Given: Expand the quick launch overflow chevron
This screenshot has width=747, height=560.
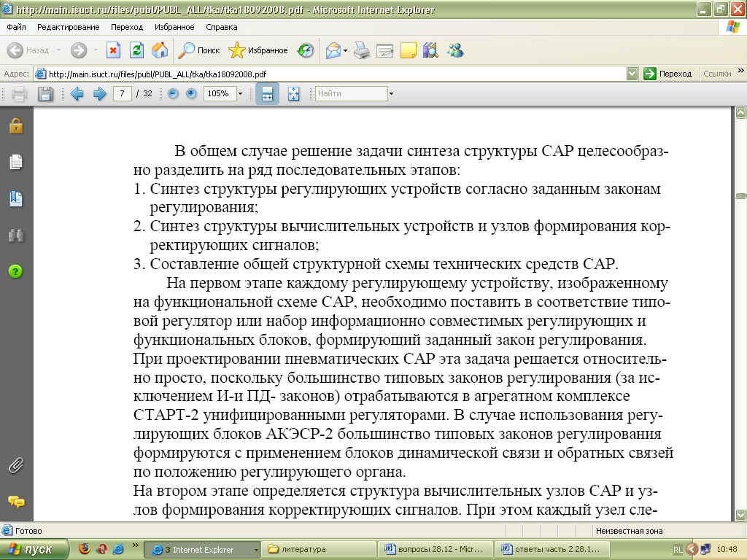Looking at the screenshot, I should pos(135,545).
